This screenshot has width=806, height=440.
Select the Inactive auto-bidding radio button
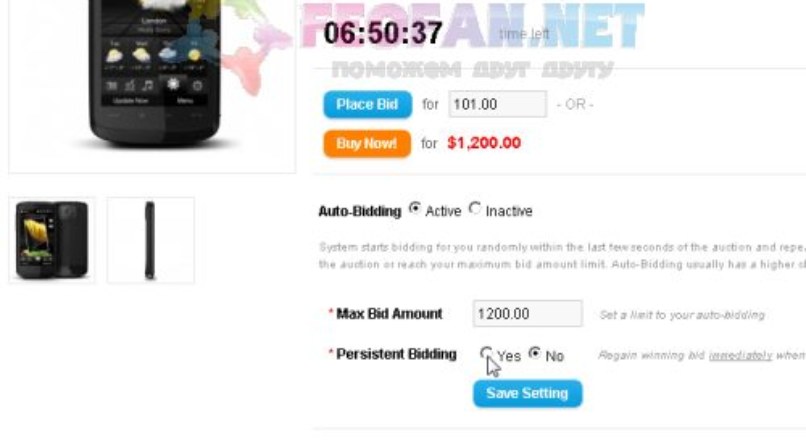474,208
